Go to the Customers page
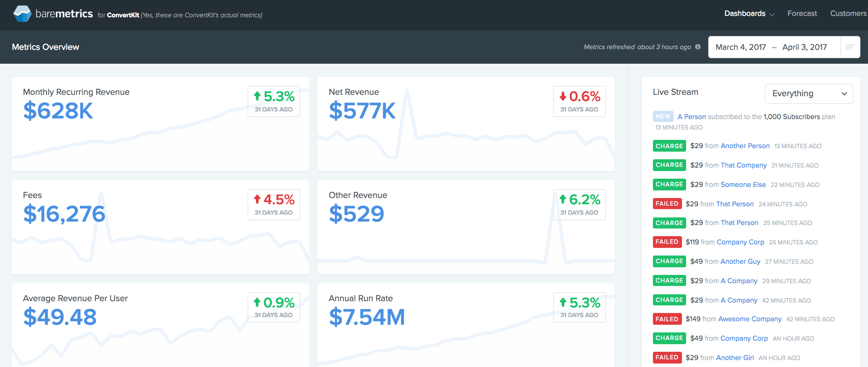This screenshot has width=868, height=367. pos(848,14)
